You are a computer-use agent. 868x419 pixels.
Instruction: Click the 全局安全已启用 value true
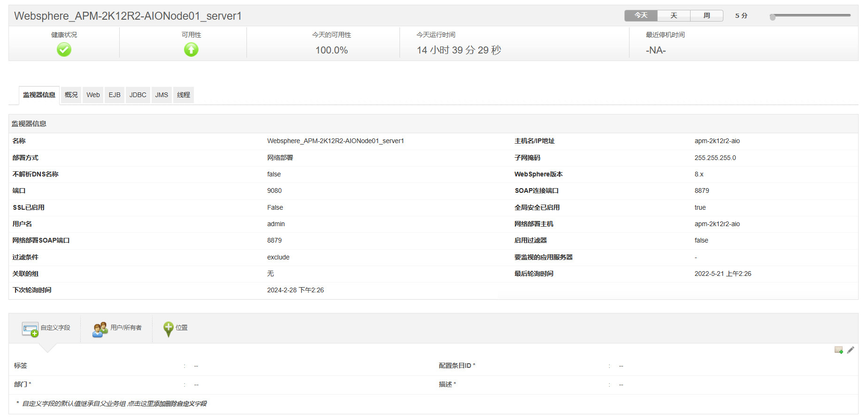point(700,207)
